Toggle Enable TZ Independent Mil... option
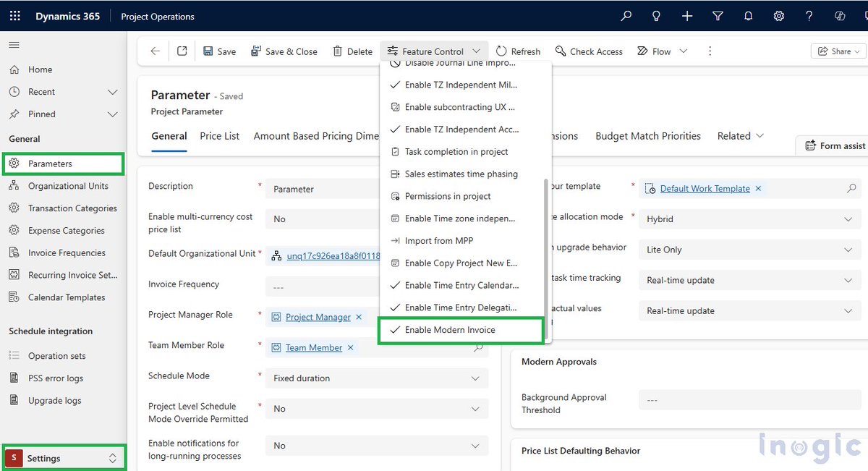 tap(461, 85)
